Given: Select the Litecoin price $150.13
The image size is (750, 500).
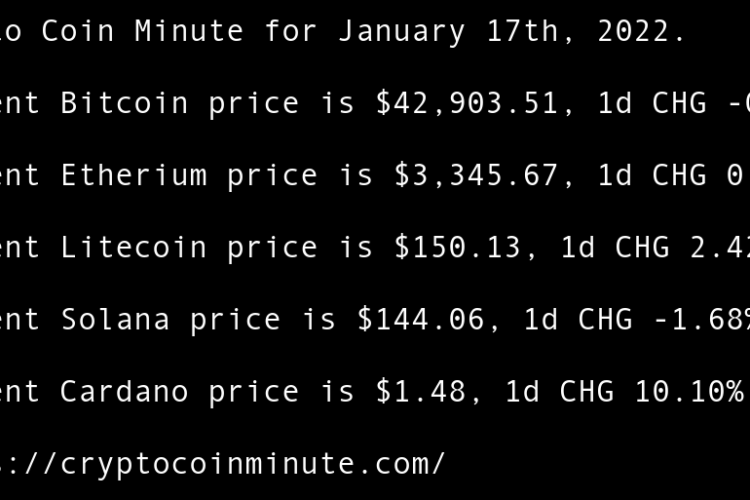Looking at the screenshot, I should pos(456,247).
